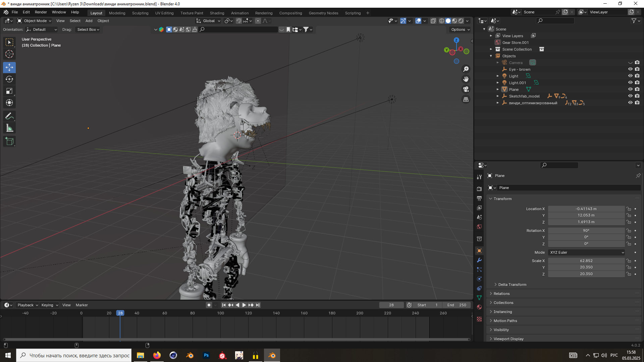644x362 pixels.
Task: Switch to the Sculpting workspace tab
Action: click(140, 13)
